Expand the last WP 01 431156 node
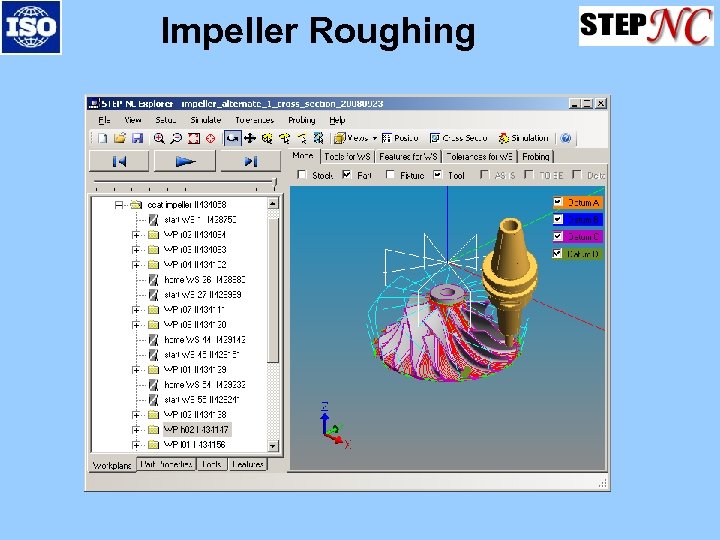Screen dimensions: 720x540 pos(136,444)
